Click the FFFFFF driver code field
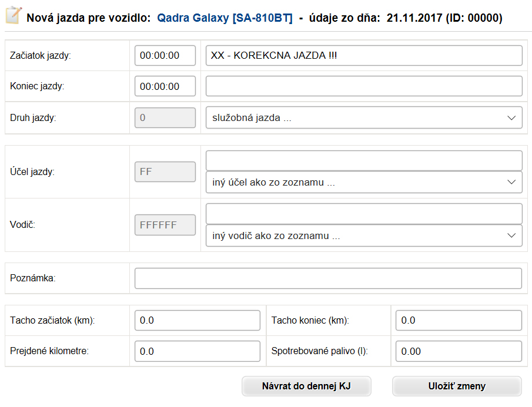 165,225
